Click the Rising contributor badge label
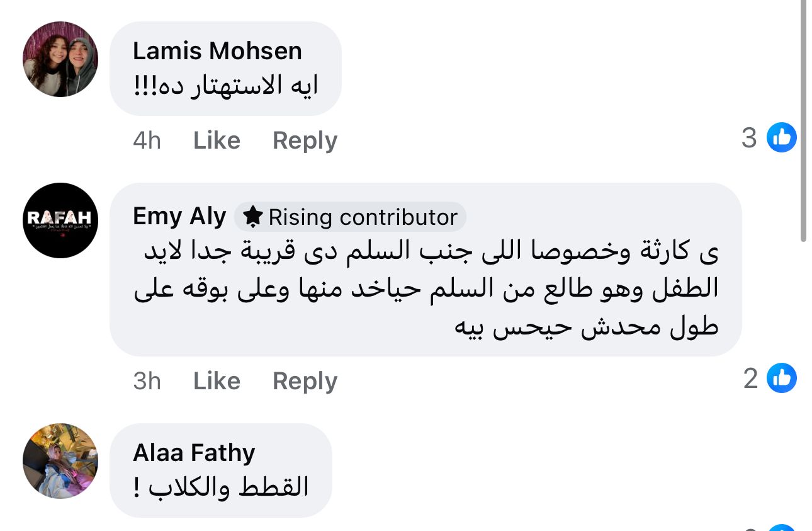812x531 pixels. [x=362, y=217]
